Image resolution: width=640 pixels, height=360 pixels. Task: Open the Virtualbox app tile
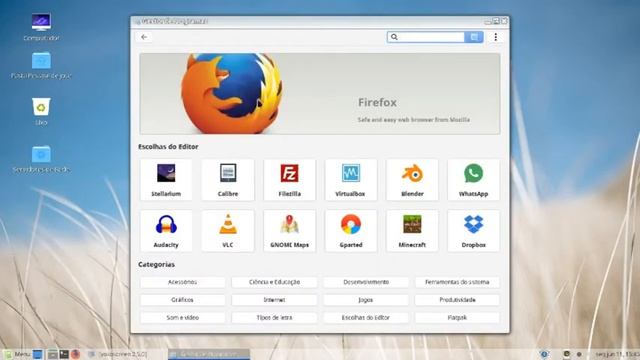[351, 180]
